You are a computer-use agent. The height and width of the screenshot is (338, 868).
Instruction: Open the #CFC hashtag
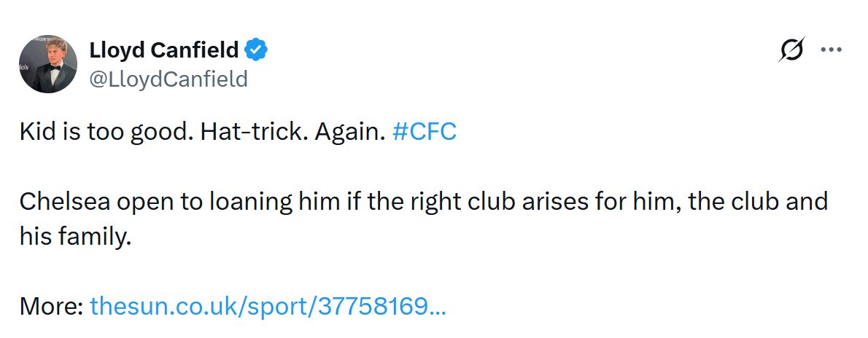pyautogui.click(x=424, y=133)
